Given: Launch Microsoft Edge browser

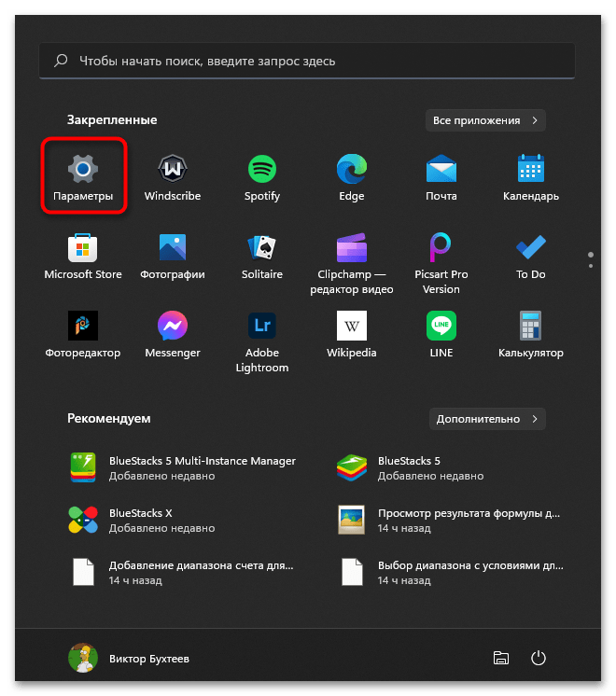Looking at the screenshot, I should pyautogui.click(x=352, y=169).
